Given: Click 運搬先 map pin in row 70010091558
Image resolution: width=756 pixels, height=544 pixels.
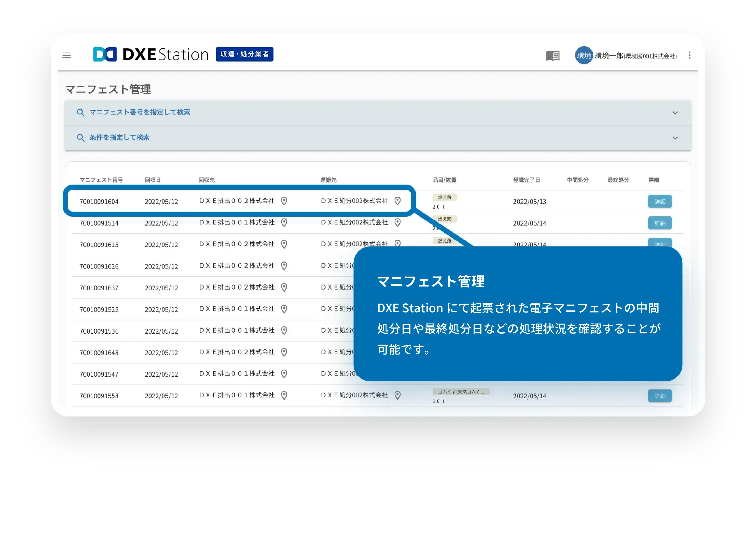Looking at the screenshot, I should pos(397,395).
